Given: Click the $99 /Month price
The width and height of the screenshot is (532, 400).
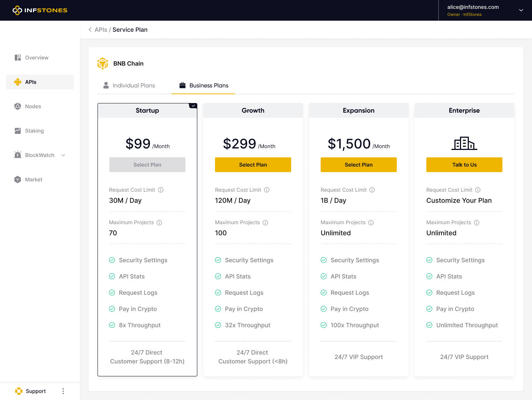Looking at the screenshot, I should pos(147,144).
